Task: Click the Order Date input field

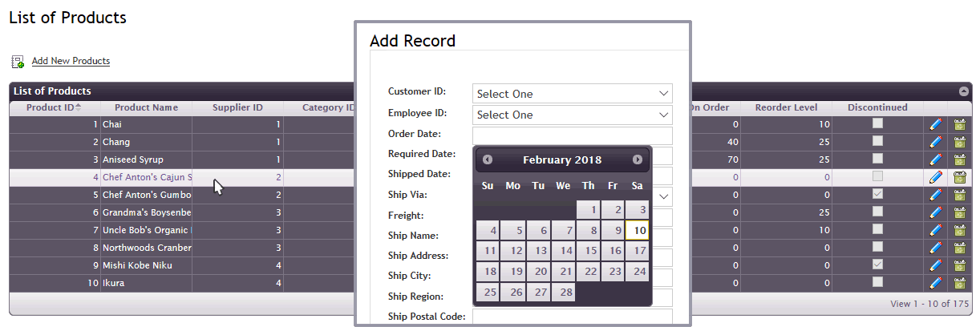Action: [x=572, y=135]
